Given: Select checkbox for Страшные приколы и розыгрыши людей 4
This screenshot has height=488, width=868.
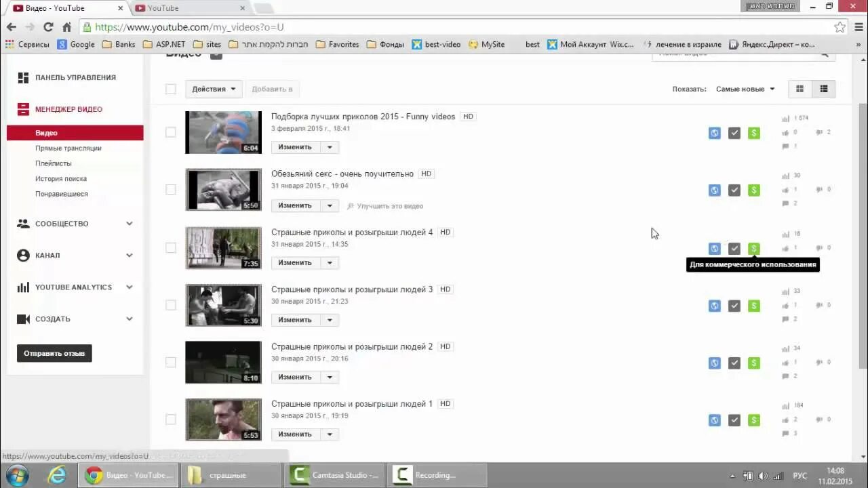Looking at the screenshot, I should [x=171, y=247].
